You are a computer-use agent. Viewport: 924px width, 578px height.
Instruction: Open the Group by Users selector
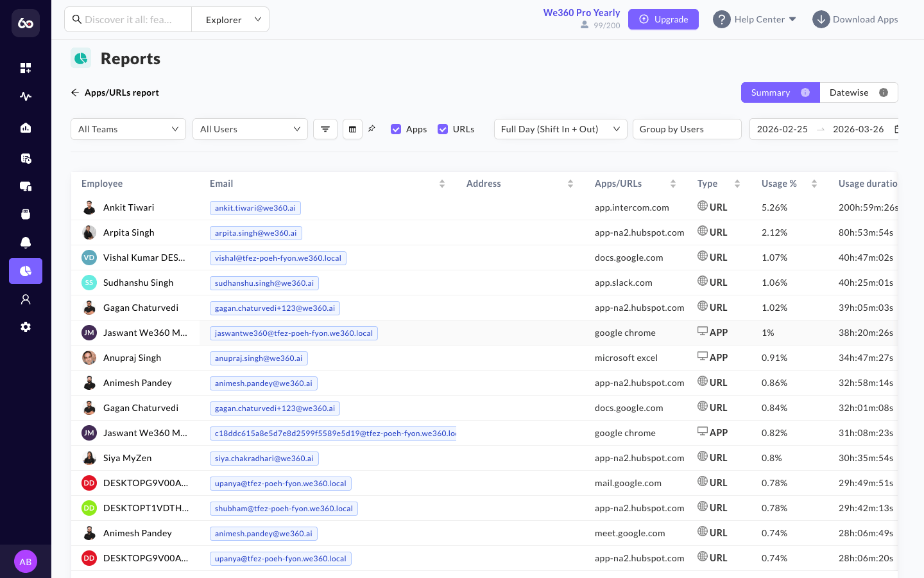(x=687, y=129)
